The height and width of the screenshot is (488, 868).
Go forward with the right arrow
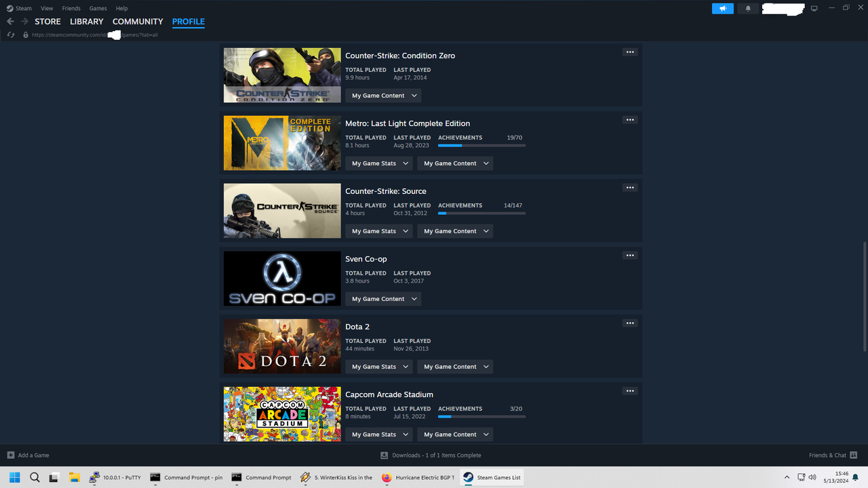(25, 22)
